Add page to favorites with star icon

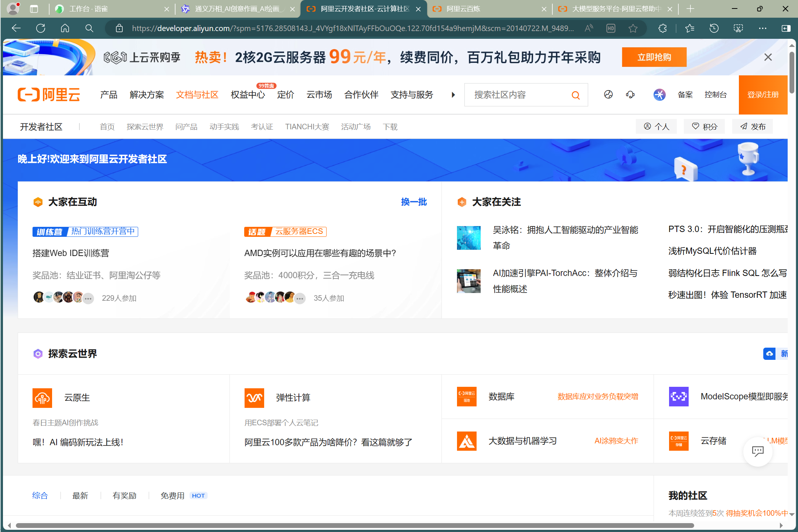(633, 28)
